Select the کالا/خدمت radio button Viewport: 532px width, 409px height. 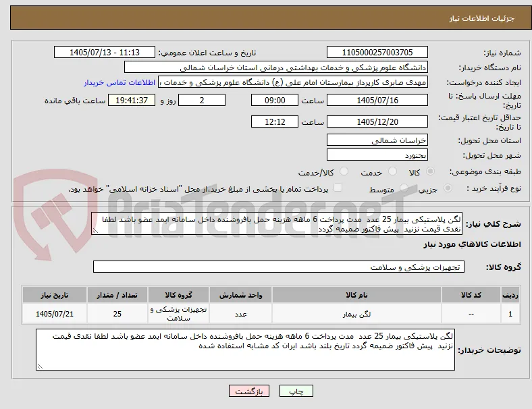344,171
